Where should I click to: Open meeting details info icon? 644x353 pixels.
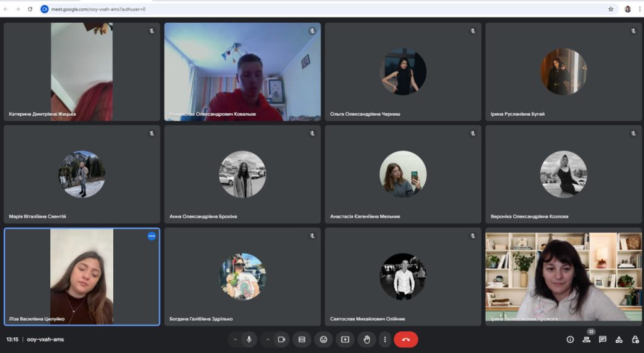pyautogui.click(x=570, y=339)
